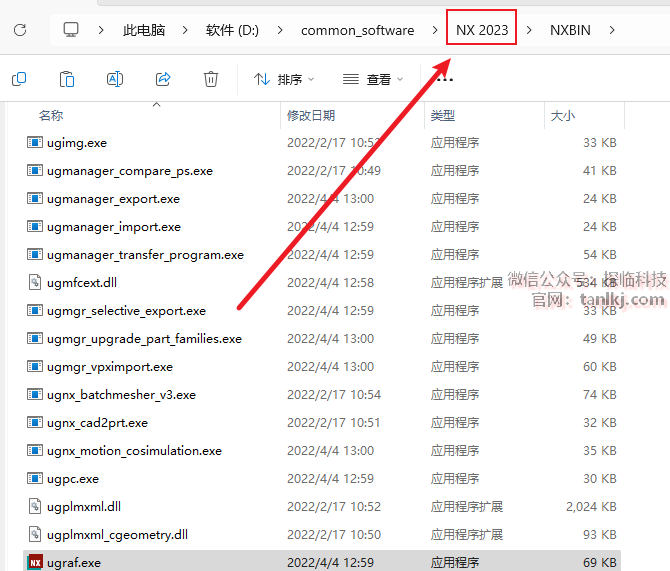Viewport: 670px width, 571px height.
Task: Sort by 大小 column header
Action: coord(563,115)
